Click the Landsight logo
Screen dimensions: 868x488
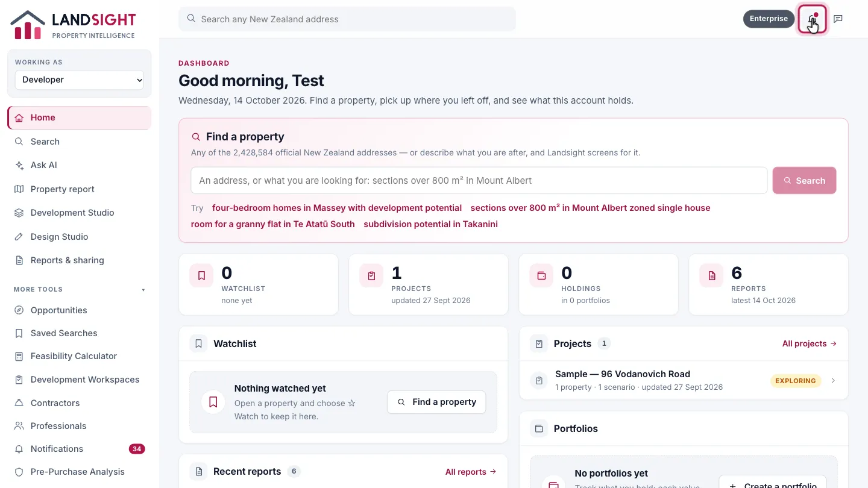point(73,25)
